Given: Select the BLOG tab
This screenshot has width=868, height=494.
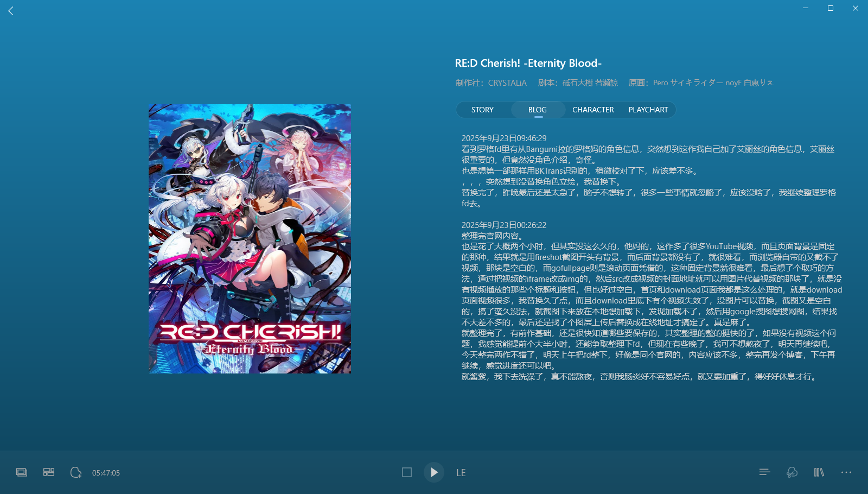Looking at the screenshot, I should tap(538, 110).
